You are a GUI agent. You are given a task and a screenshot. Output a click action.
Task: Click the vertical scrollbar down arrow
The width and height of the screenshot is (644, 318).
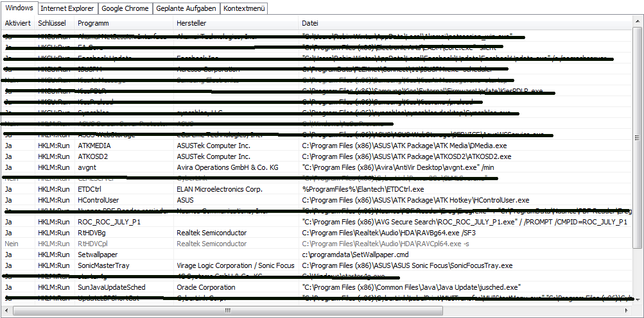(638, 300)
